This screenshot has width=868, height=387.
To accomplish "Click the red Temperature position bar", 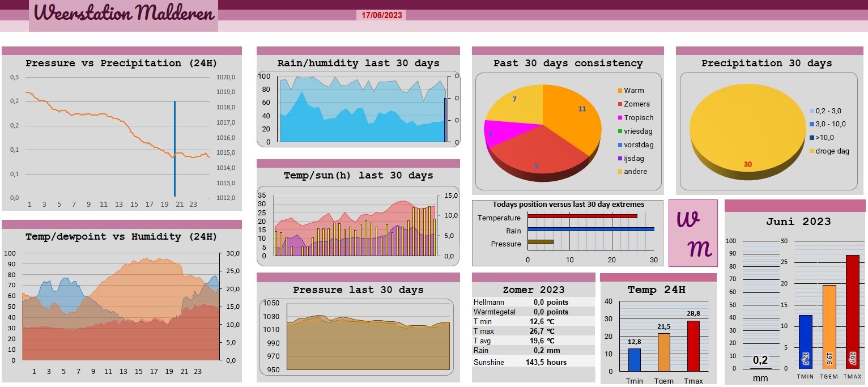I will click(582, 216).
